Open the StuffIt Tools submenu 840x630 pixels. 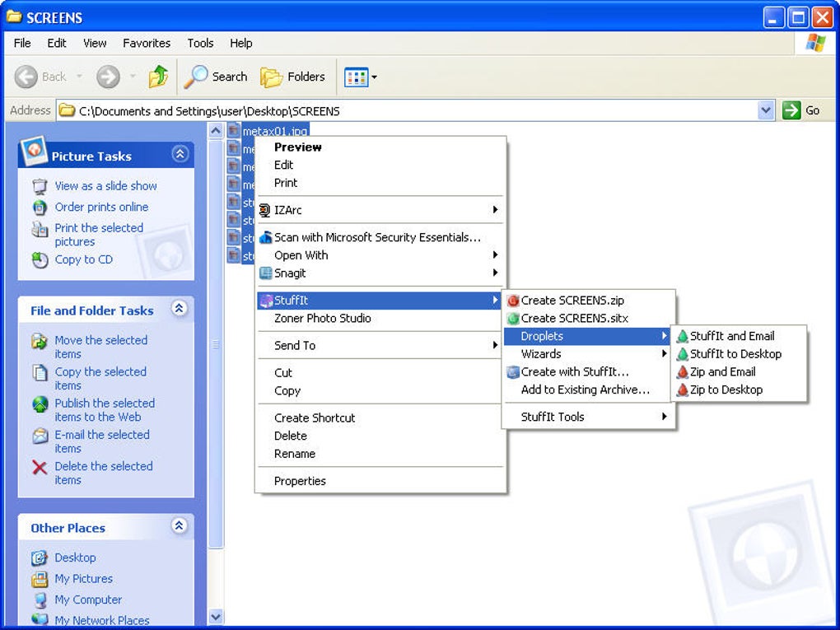tap(588, 417)
